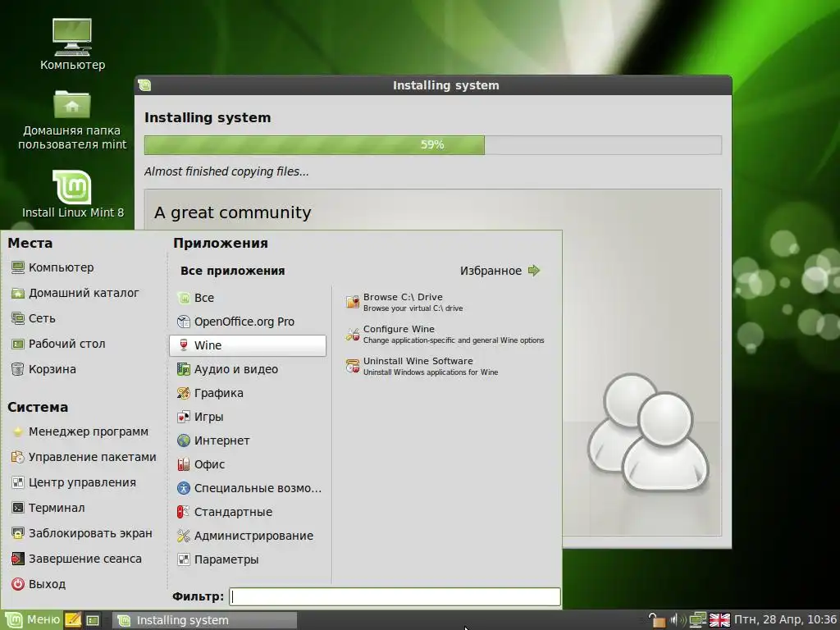Screen dimensions: 840x630
Task: Launch Browse C:\ Drive
Action: pos(404,302)
